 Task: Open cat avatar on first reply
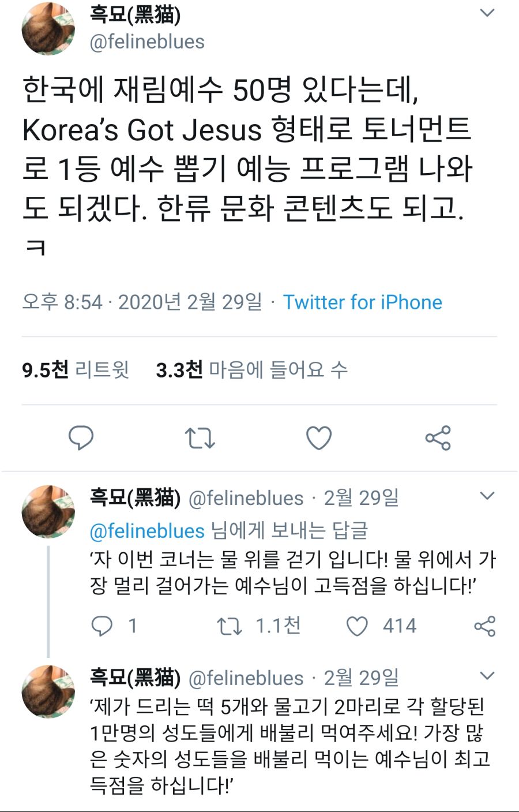click(48, 512)
